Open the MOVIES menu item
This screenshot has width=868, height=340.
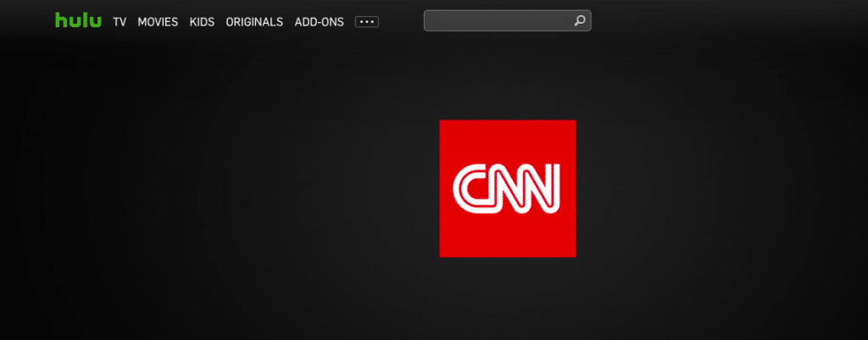click(158, 22)
